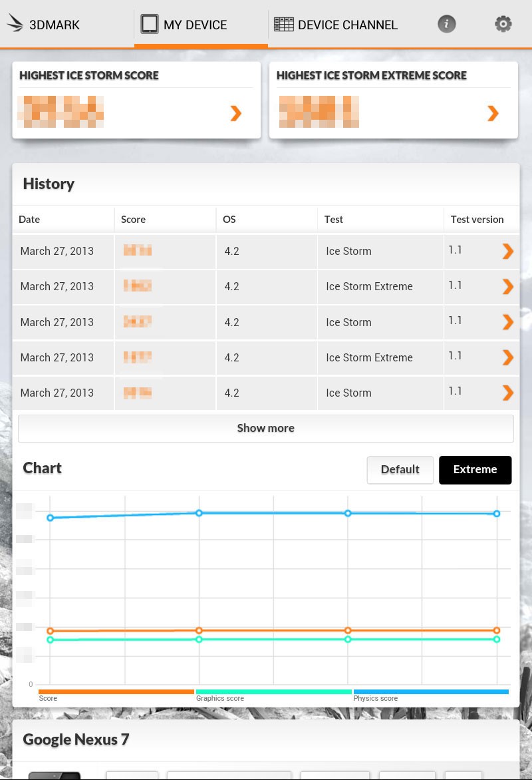
Task: Open Highest Ice Storm Score arrow
Action: [x=236, y=113]
